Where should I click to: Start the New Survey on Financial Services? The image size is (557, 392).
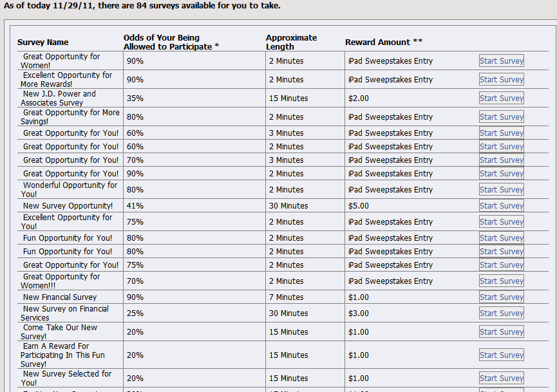click(x=501, y=313)
